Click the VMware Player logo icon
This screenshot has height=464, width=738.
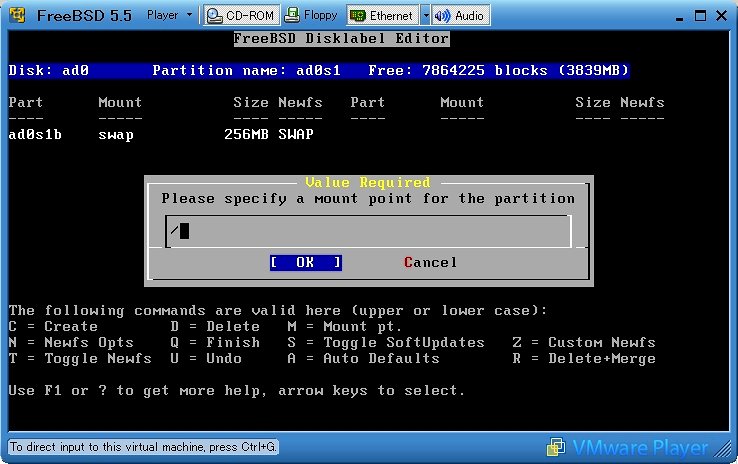tap(555, 447)
